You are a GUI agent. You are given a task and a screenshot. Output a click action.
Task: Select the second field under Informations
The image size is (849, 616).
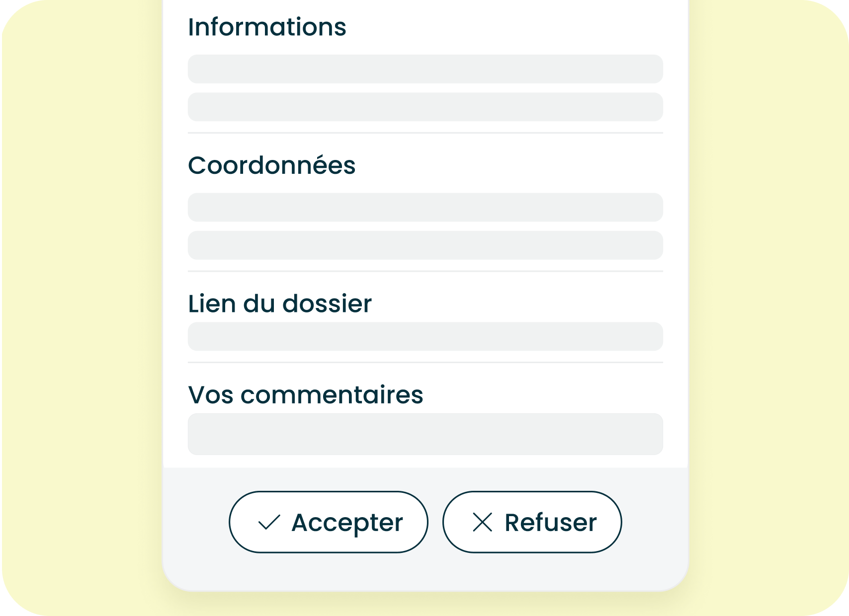(425, 107)
